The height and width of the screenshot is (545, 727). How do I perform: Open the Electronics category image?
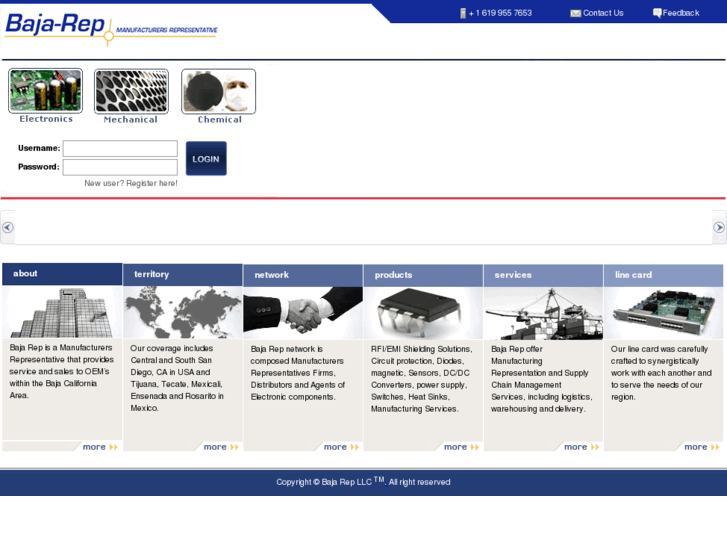[45, 91]
